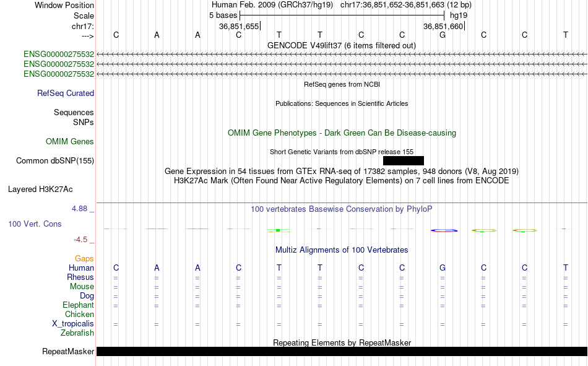The height and width of the screenshot is (366, 588).
Task: Click the 4.88 upper conservation scale value
Action: click(80, 208)
